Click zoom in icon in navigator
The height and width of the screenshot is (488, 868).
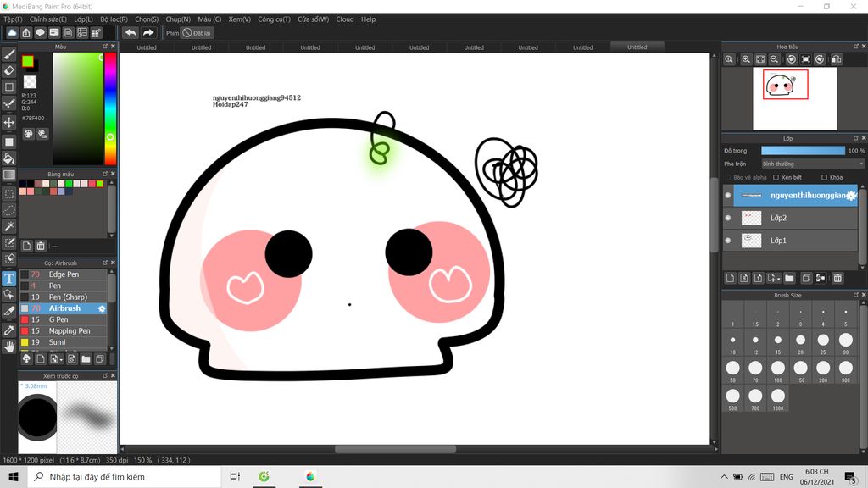tap(746, 59)
